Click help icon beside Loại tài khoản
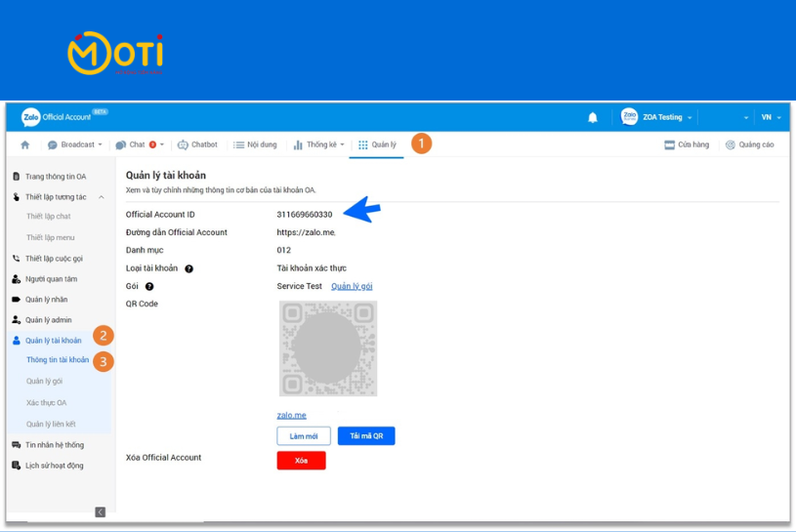 coord(189,268)
